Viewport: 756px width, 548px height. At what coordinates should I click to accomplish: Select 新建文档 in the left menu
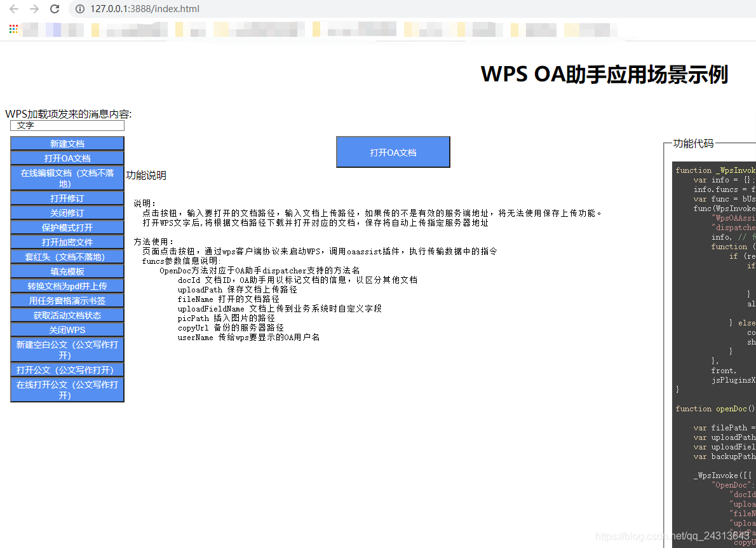click(67, 143)
